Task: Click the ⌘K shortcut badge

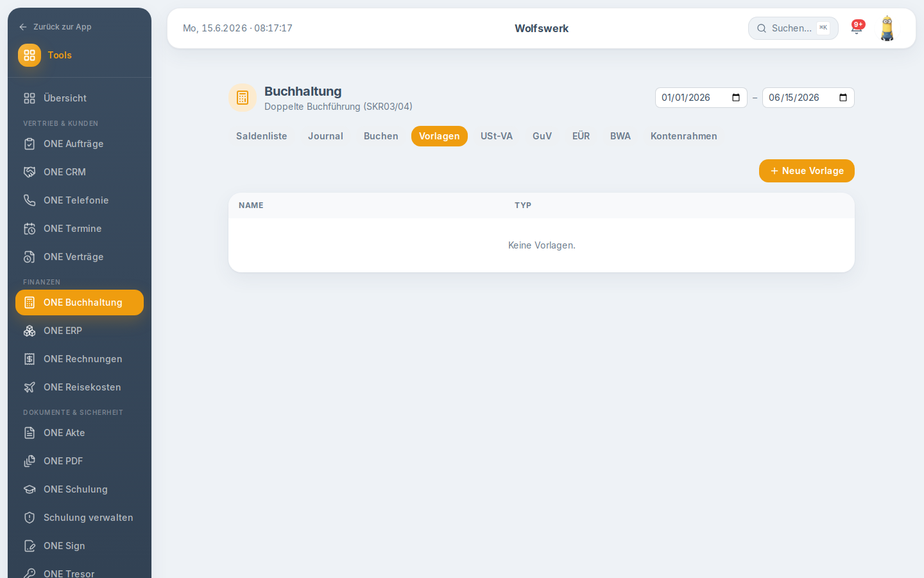Action: 823,28
